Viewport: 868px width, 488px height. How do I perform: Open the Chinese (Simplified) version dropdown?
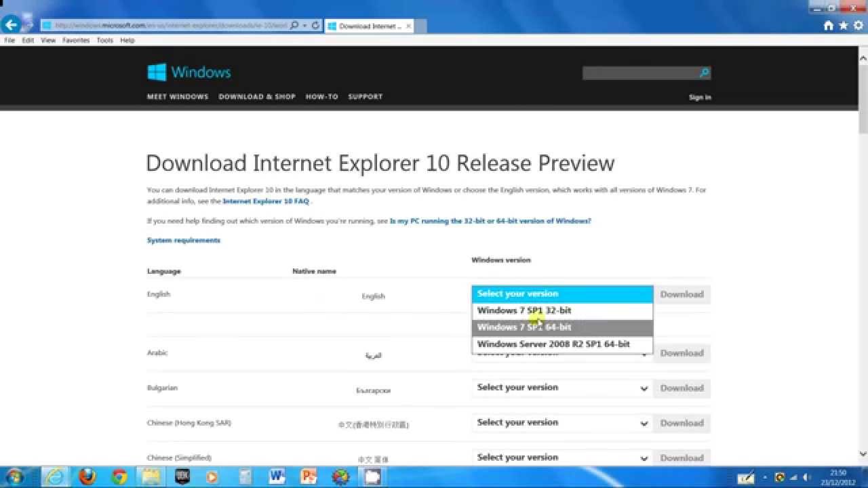(x=562, y=457)
